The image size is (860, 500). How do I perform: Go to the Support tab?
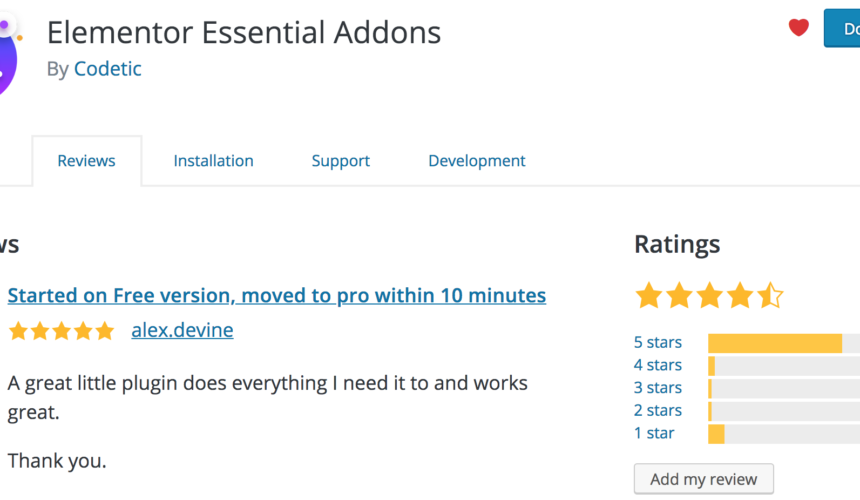point(341,161)
